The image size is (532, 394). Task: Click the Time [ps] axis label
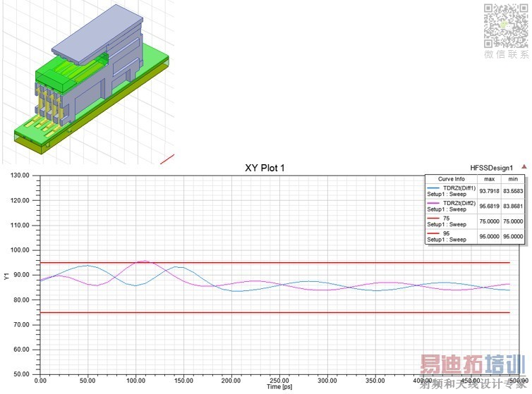[x=279, y=387]
